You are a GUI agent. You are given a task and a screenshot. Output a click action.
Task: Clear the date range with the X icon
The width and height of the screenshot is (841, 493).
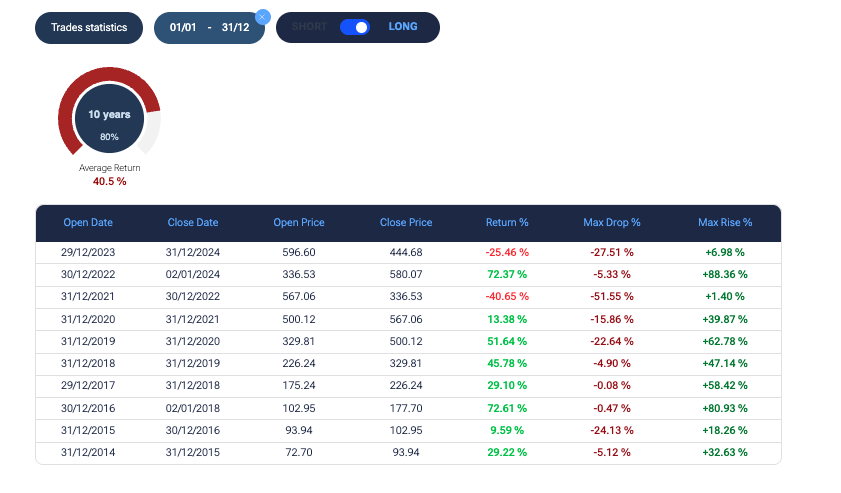pos(262,16)
